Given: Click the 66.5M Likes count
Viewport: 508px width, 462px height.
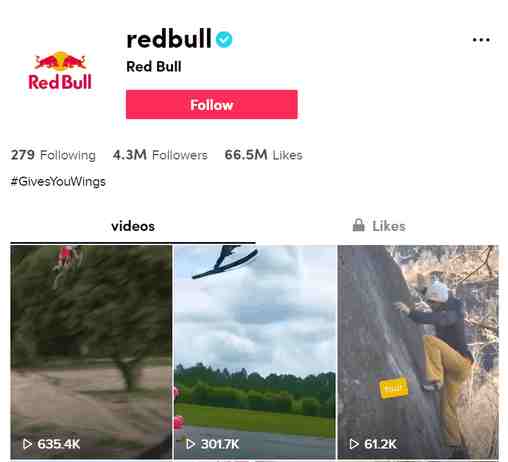Looking at the screenshot, I should point(263,155).
